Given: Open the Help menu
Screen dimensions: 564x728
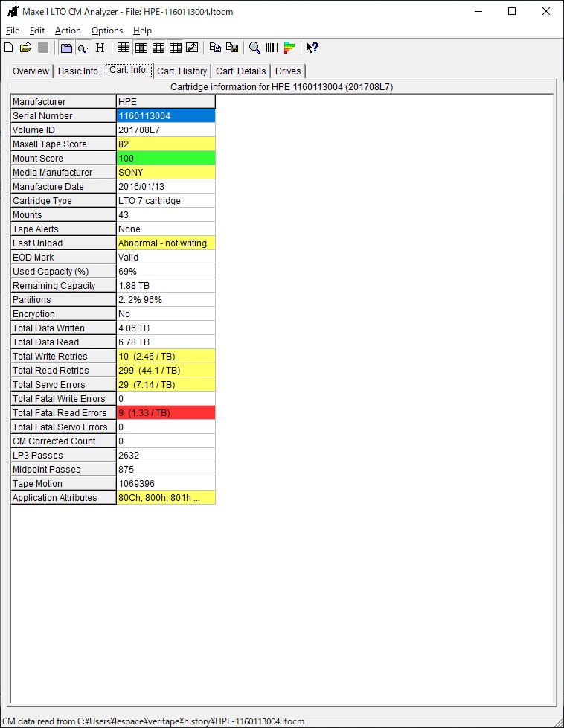Looking at the screenshot, I should tap(143, 31).
